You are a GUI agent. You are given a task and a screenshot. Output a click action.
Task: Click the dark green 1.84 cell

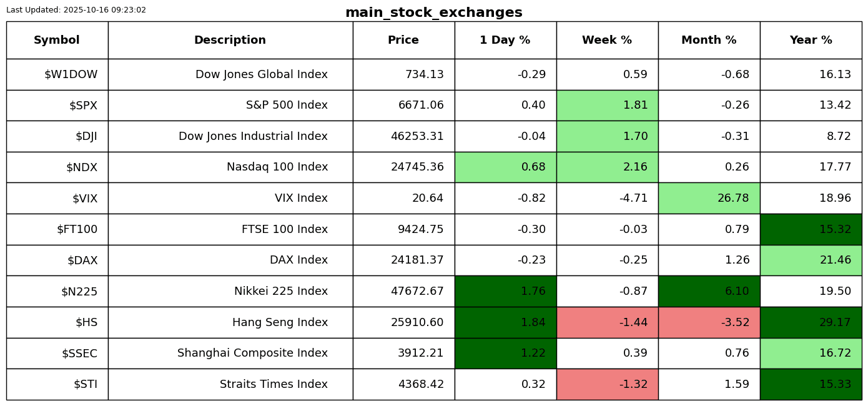click(505, 322)
